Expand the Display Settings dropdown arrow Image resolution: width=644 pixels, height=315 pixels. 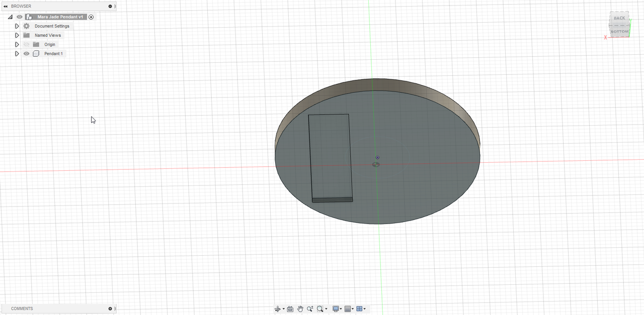[x=341, y=309]
